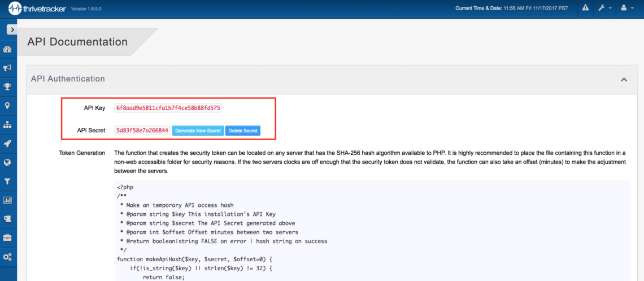
Task: Expand the sidebar with the arrow toggle
Action: click(x=11, y=29)
